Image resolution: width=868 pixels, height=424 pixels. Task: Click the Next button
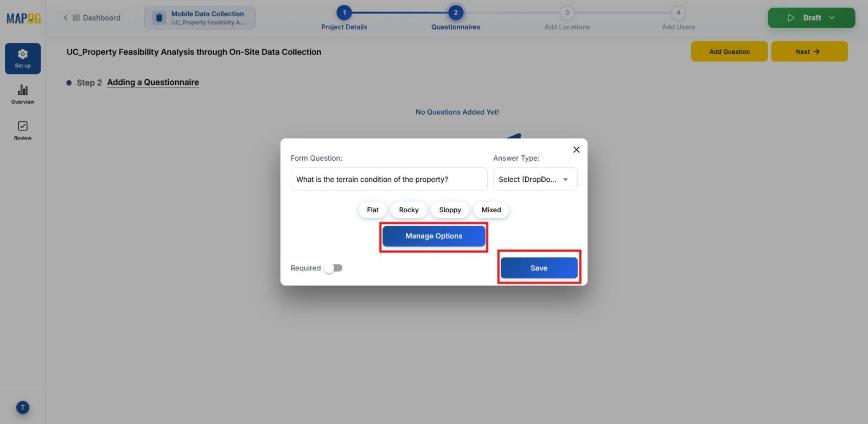tap(809, 52)
